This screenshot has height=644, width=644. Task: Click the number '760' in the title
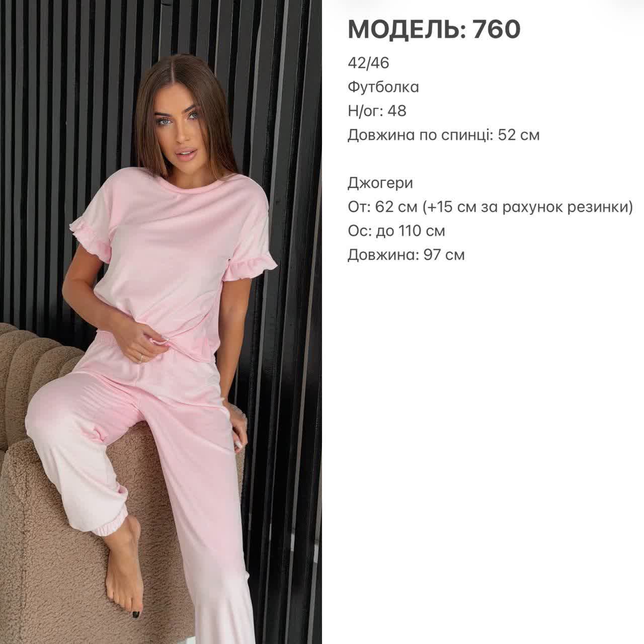pos(496,30)
